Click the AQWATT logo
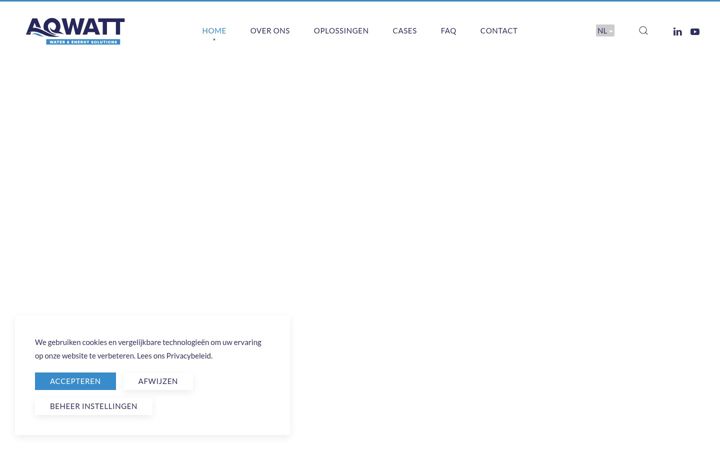 click(x=75, y=31)
